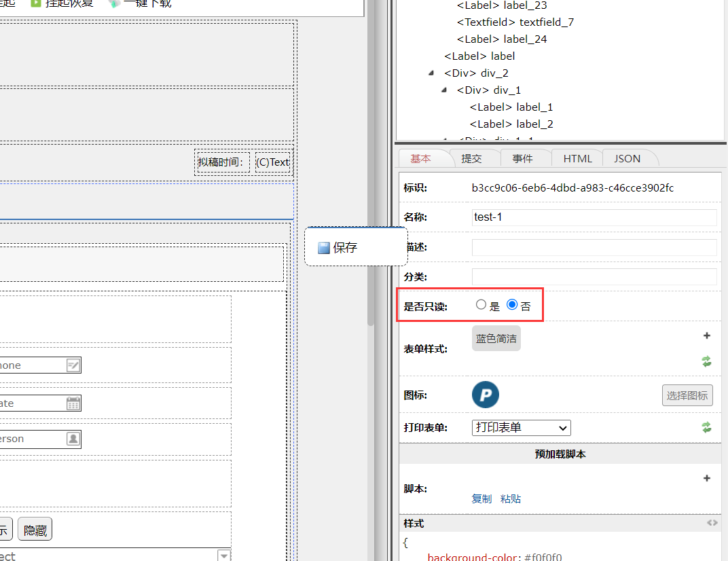Viewport: 728px width, 561px height.
Task: Select textfield_7 in the tree
Action: point(515,22)
